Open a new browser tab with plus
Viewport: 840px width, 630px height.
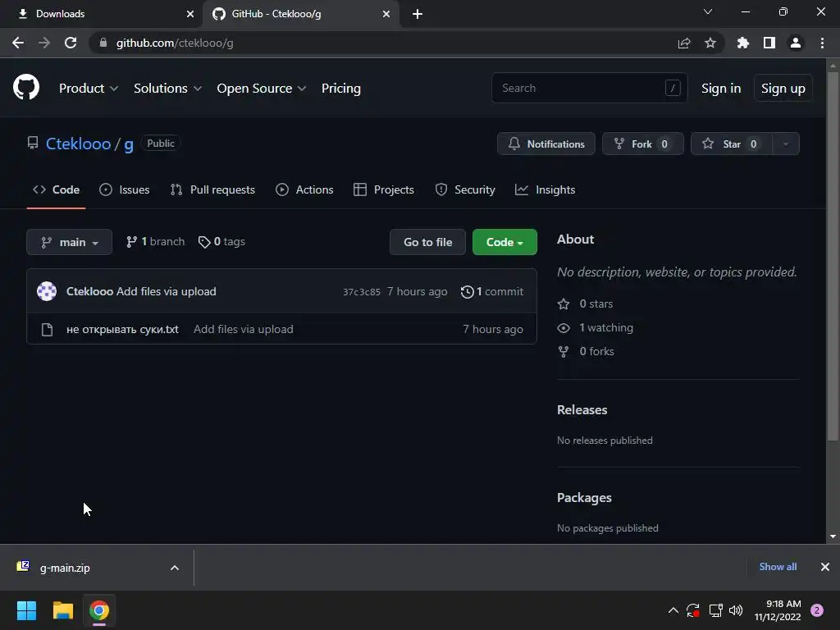point(418,14)
